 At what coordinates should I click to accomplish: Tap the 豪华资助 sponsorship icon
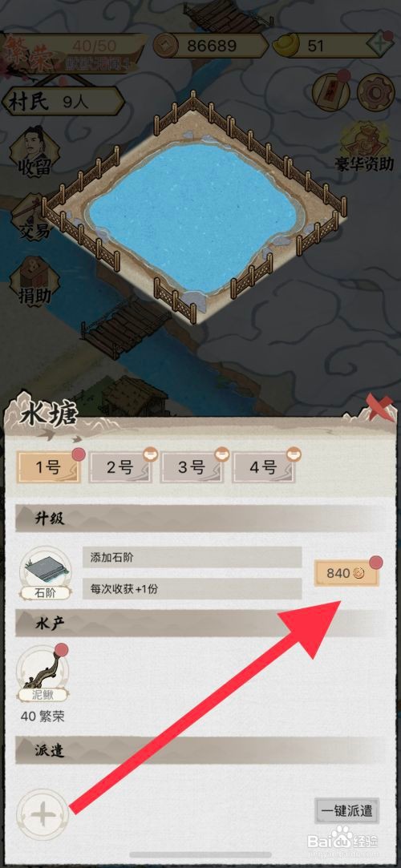coord(364,145)
